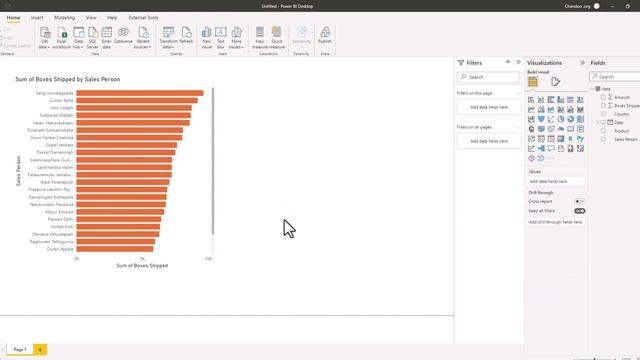Screen dimensions: 640x360
Task: Open the Modeling ribbon tab
Action: tap(64, 18)
